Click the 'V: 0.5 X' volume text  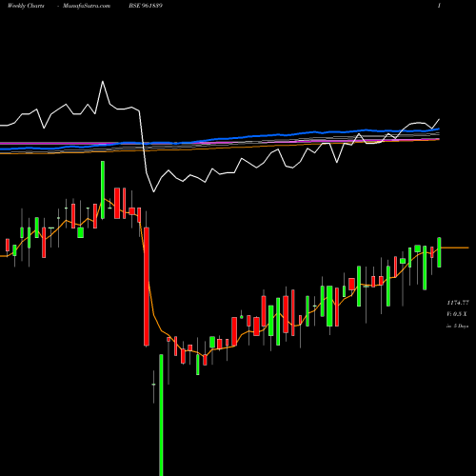point(457,314)
